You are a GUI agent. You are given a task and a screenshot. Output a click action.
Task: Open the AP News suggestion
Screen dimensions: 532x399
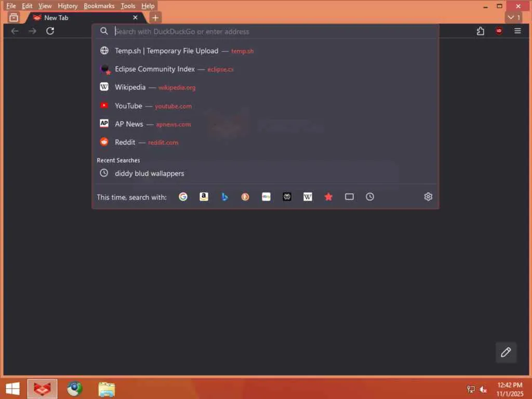[x=265, y=124]
